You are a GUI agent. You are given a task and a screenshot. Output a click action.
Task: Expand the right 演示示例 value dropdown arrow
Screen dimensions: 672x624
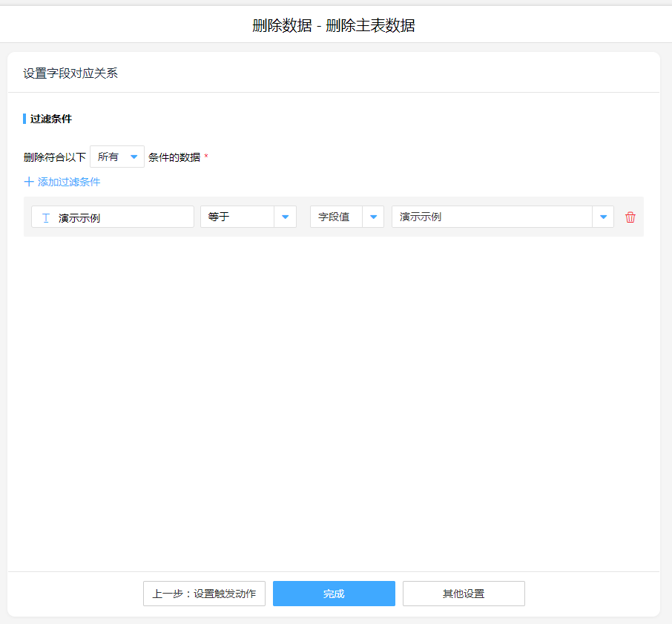click(603, 217)
